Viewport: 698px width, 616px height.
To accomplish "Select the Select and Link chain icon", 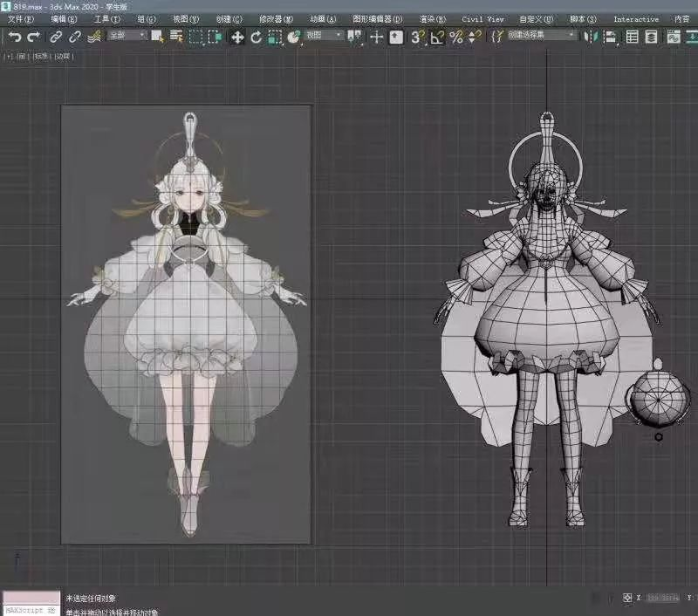I will [56, 37].
